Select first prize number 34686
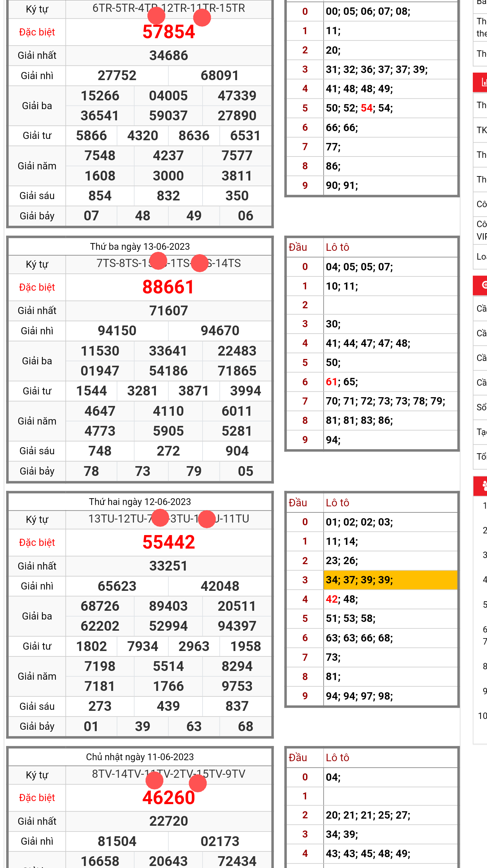This screenshot has height=868, width=487. pos(168,55)
